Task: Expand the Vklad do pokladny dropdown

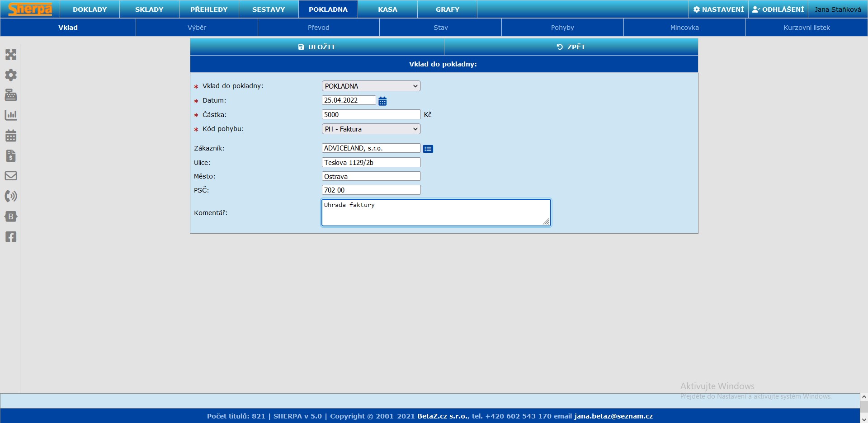Action: (371, 86)
